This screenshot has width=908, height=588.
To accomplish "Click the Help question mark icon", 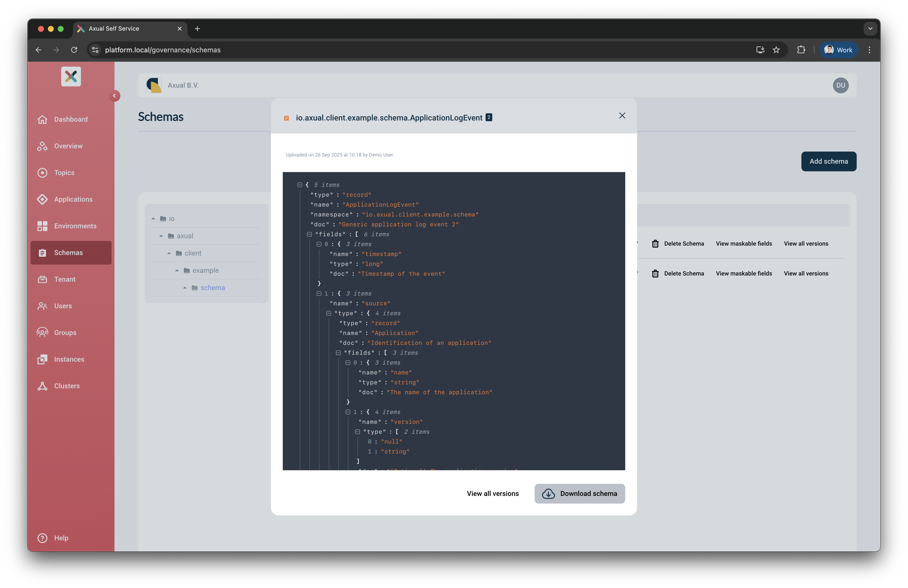I will click(42, 538).
